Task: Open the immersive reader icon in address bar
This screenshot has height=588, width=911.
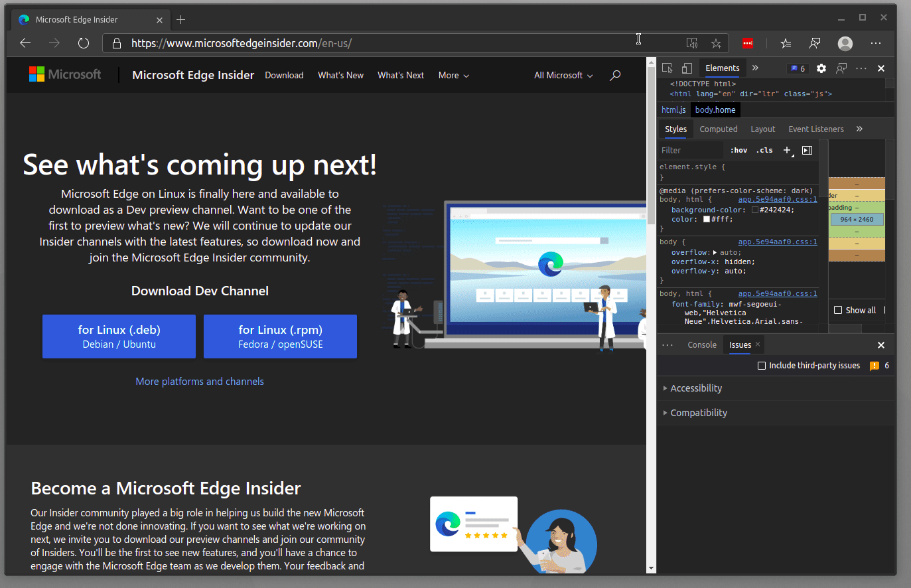Action: tap(692, 43)
